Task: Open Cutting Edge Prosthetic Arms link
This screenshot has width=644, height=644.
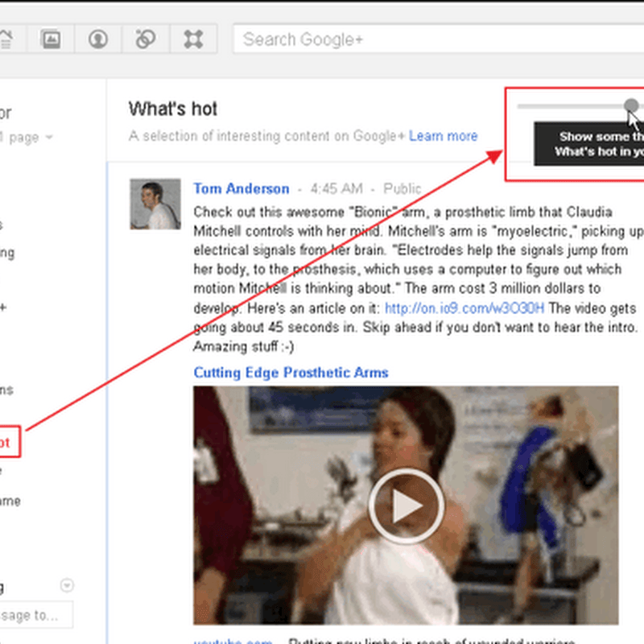Action: coord(291,373)
